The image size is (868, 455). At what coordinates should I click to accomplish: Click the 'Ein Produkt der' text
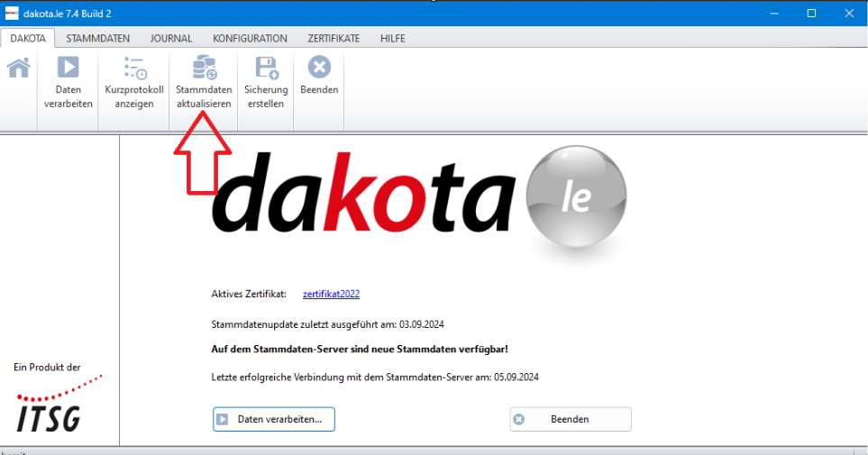pyautogui.click(x=47, y=367)
